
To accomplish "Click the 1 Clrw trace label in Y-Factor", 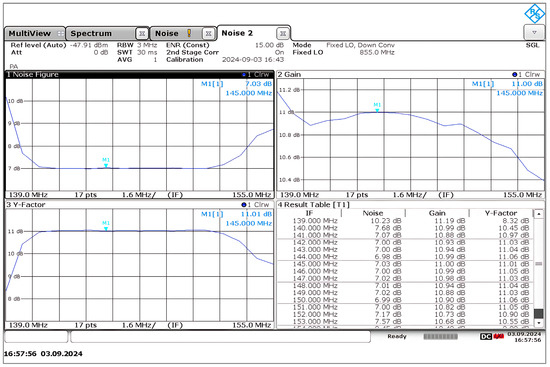I will click(255, 205).
